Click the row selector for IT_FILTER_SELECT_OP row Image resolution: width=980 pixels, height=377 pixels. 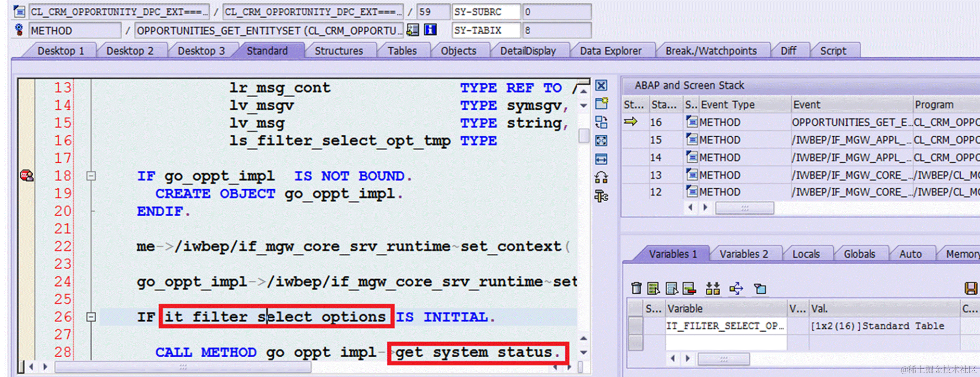[636, 326]
